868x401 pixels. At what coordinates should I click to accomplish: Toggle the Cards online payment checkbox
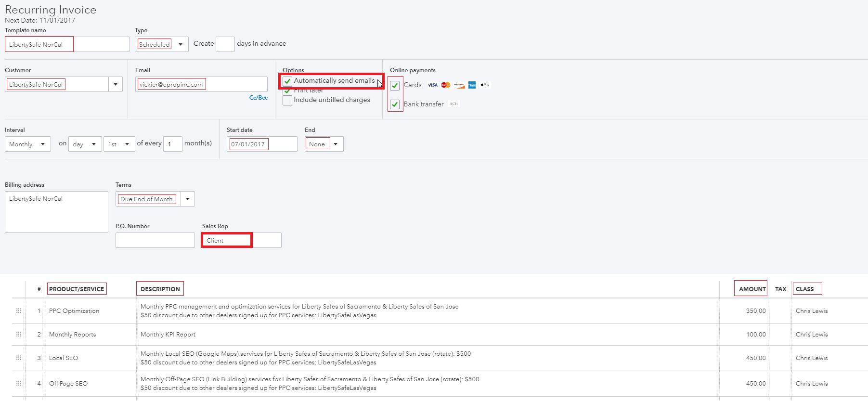tap(395, 85)
